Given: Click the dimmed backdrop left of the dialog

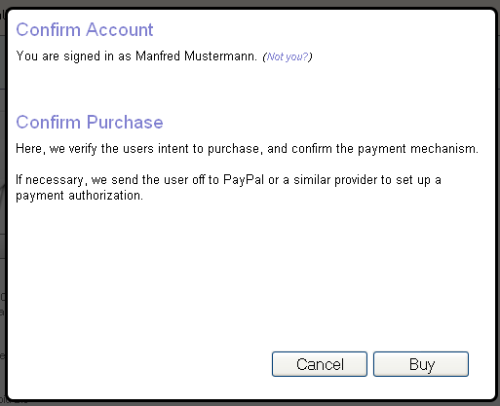Looking at the screenshot, I should (3, 200).
